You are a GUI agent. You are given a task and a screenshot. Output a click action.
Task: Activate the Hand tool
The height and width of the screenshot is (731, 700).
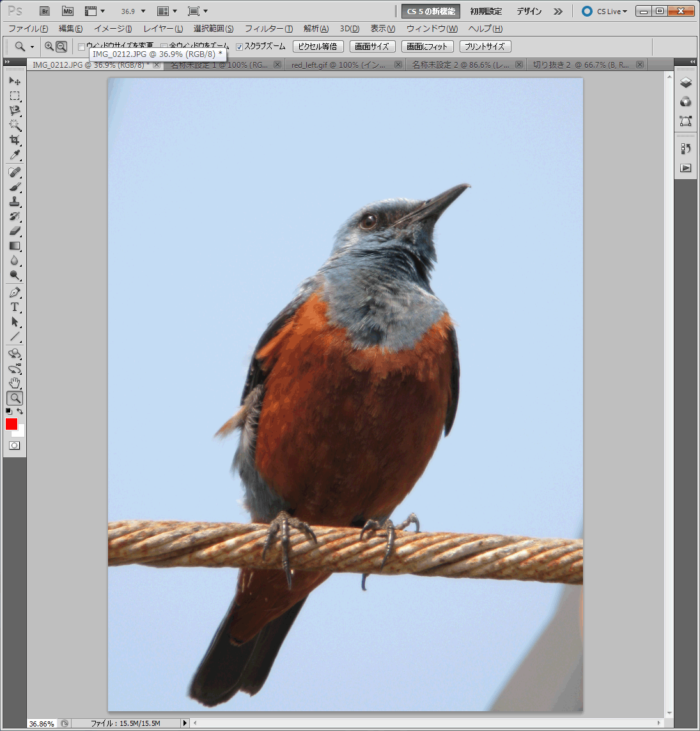tap(15, 383)
